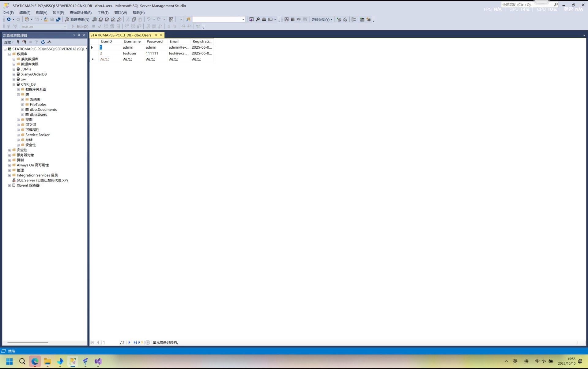Open the Activity Monitor icon in Object Explorer
Screen dimensions: 588x369
(49, 42)
